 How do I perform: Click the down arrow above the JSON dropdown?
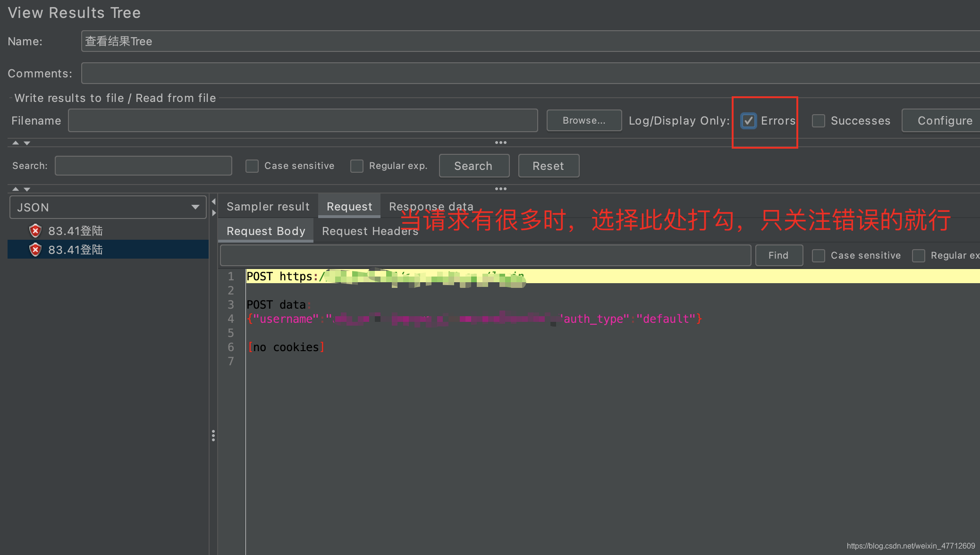[27, 189]
